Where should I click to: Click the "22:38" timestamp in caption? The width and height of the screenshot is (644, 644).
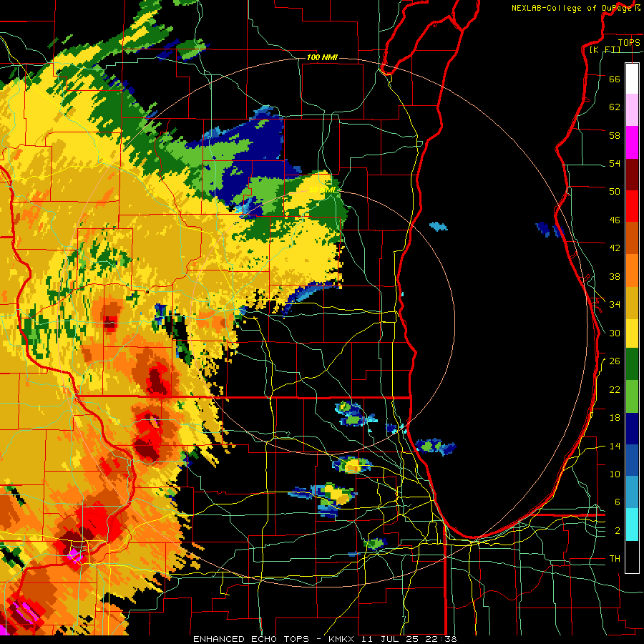442,639
